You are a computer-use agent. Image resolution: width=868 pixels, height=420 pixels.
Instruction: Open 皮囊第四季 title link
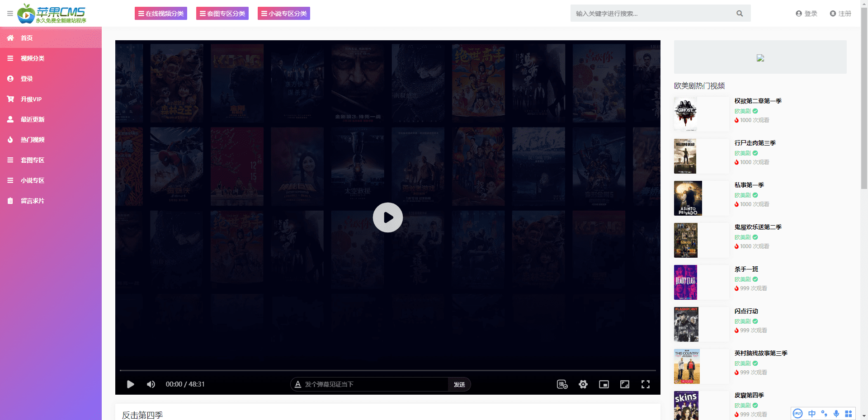(x=749, y=395)
